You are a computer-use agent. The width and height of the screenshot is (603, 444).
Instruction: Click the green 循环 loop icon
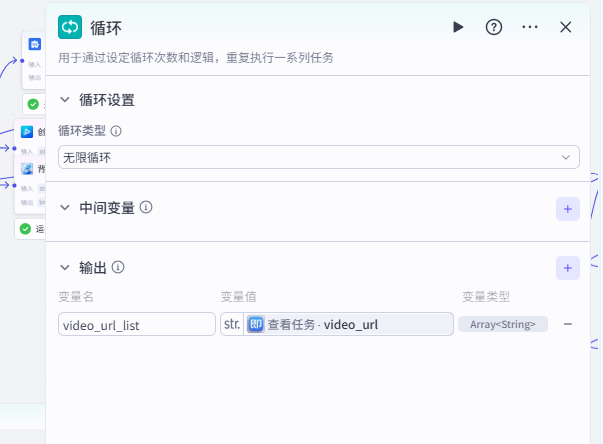70,27
